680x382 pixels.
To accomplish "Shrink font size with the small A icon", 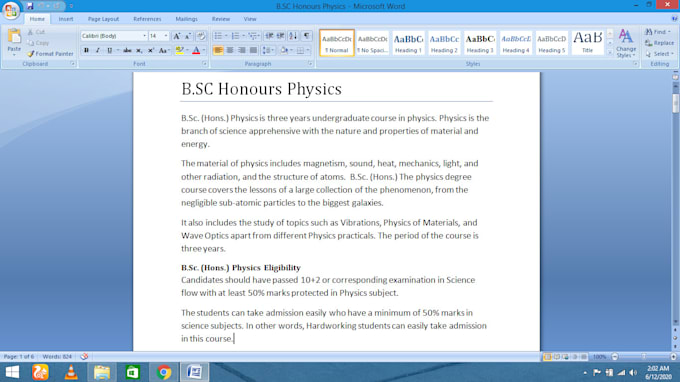I will click(x=188, y=36).
